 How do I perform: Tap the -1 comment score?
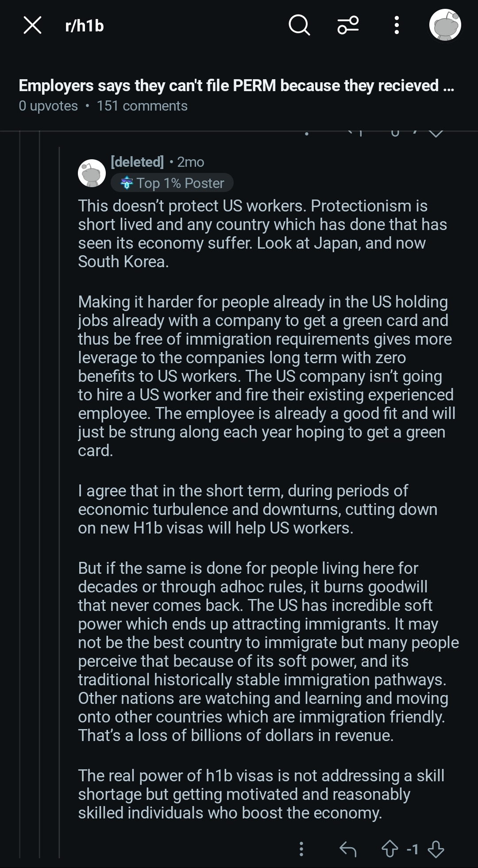coord(412,849)
